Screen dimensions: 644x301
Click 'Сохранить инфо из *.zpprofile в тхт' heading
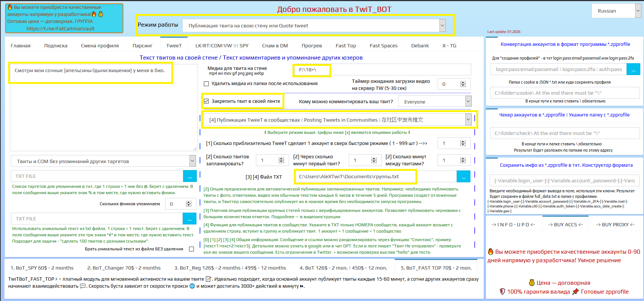566,165
